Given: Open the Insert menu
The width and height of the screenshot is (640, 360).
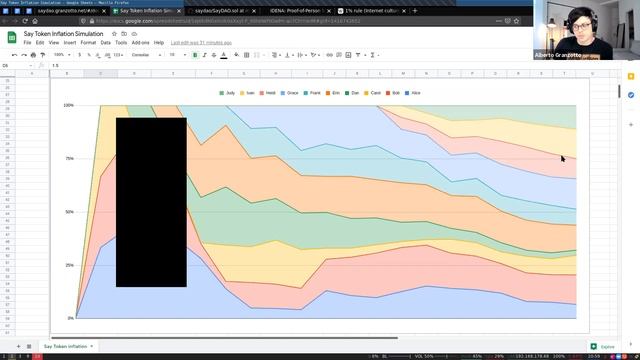Looking at the screenshot, I should coord(70,42).
